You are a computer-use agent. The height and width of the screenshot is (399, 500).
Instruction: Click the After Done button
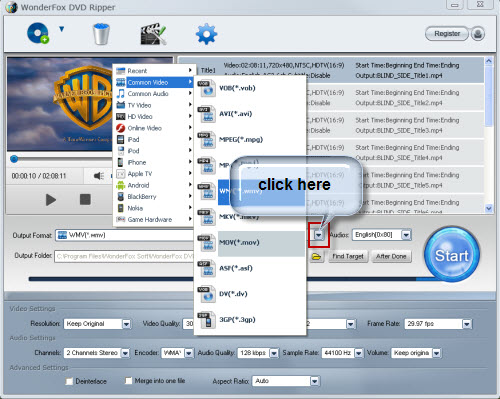click(x=391, y=256)
